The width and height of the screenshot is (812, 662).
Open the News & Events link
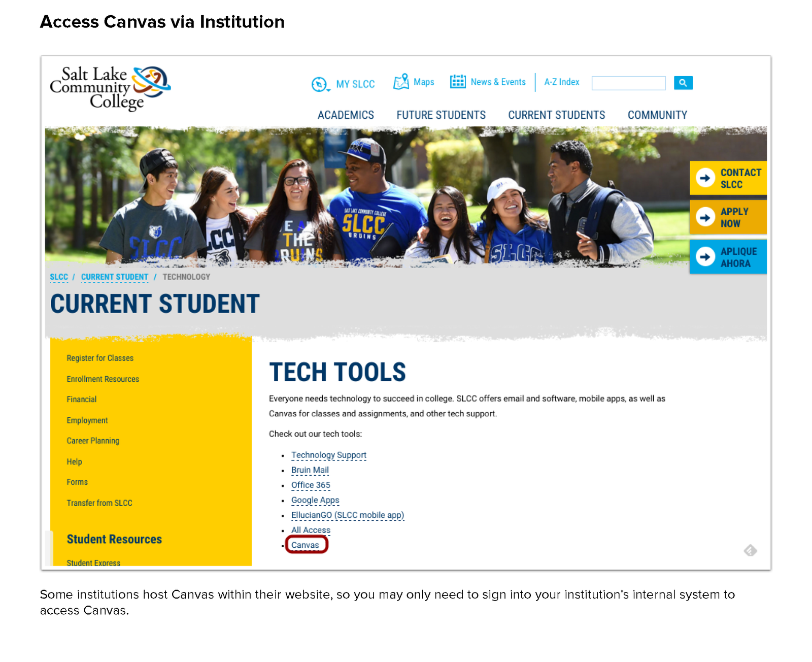pyautogui.click(x=498, y=82)
